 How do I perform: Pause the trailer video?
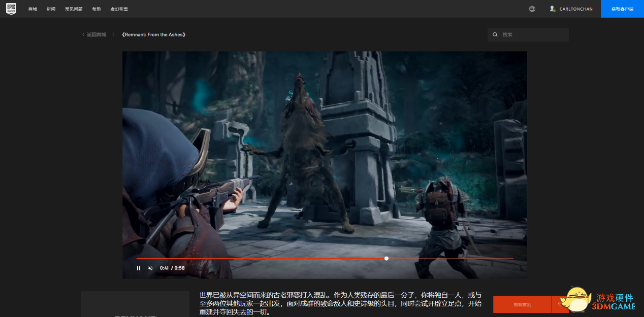point(138,268)
